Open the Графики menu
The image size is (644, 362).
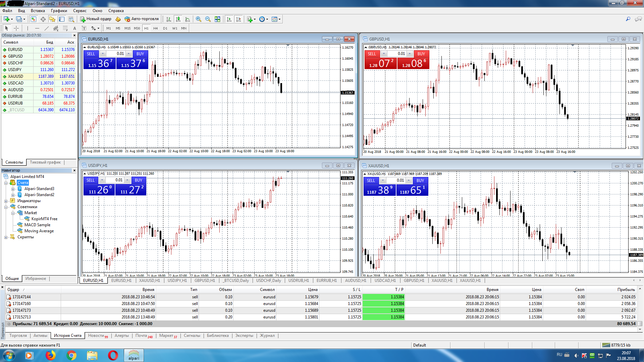coord(59,11)
